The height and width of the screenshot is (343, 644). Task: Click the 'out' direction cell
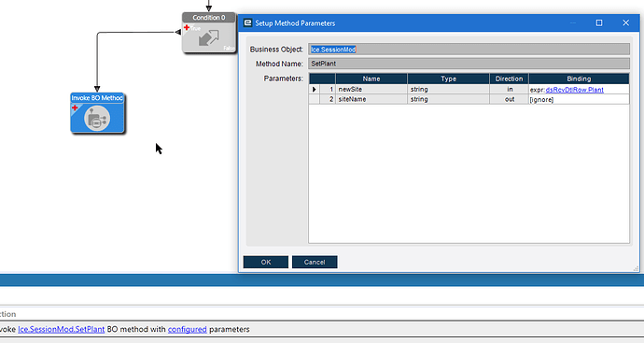[x=510, y=99]
